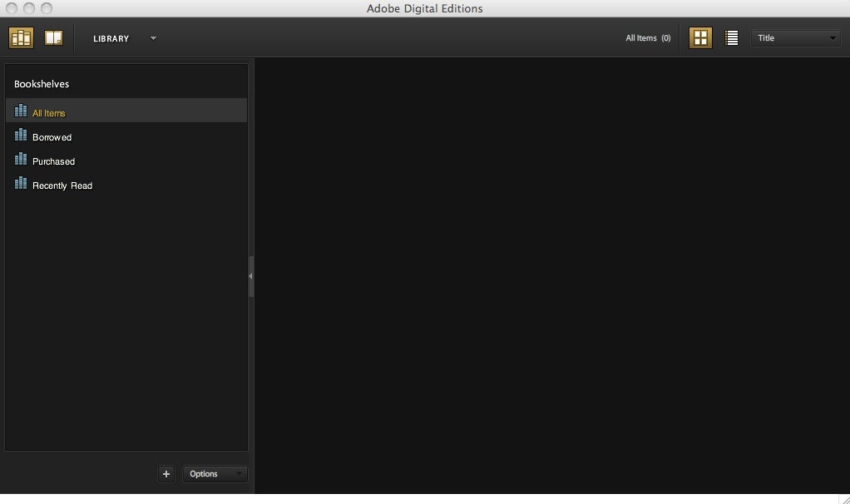The height and width of the screenshot is (504, 850).
Task: Open the Title sort dropdown
Action: (795, 38)
